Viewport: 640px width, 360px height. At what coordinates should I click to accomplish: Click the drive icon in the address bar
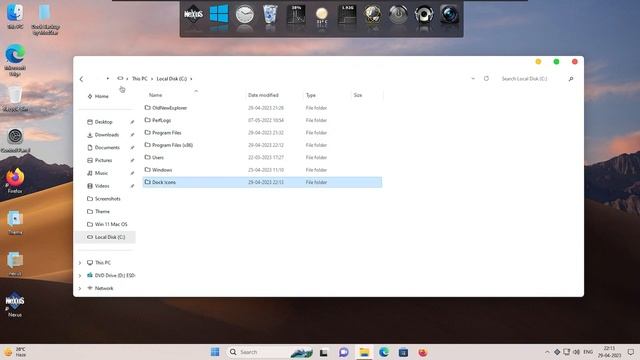(x=120, y=78)
